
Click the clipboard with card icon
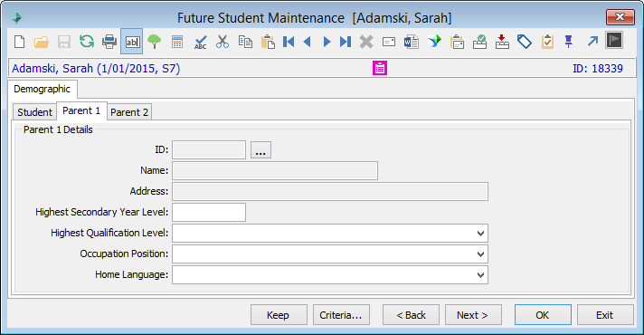(457, 42)
